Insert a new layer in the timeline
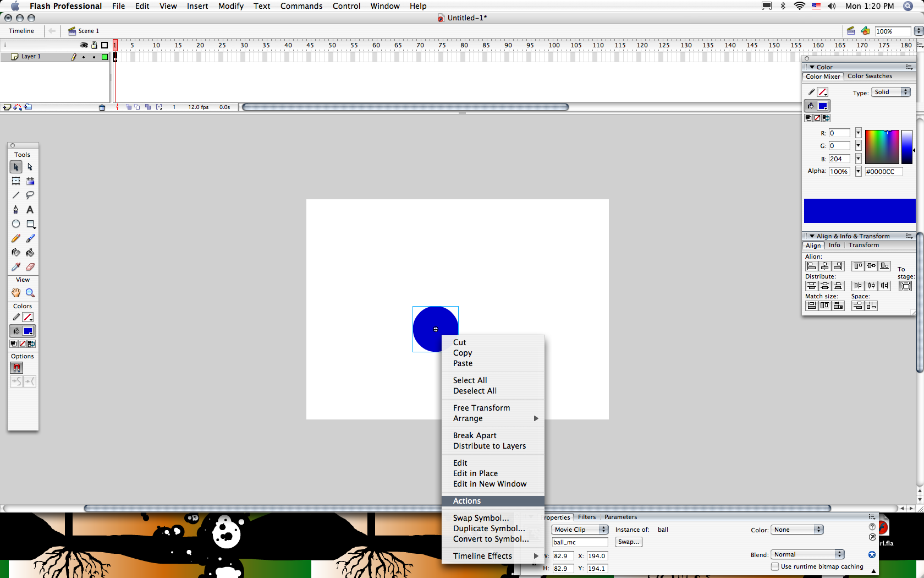The width and height of the screenshot is (924, 578). (x=7, y=107)
